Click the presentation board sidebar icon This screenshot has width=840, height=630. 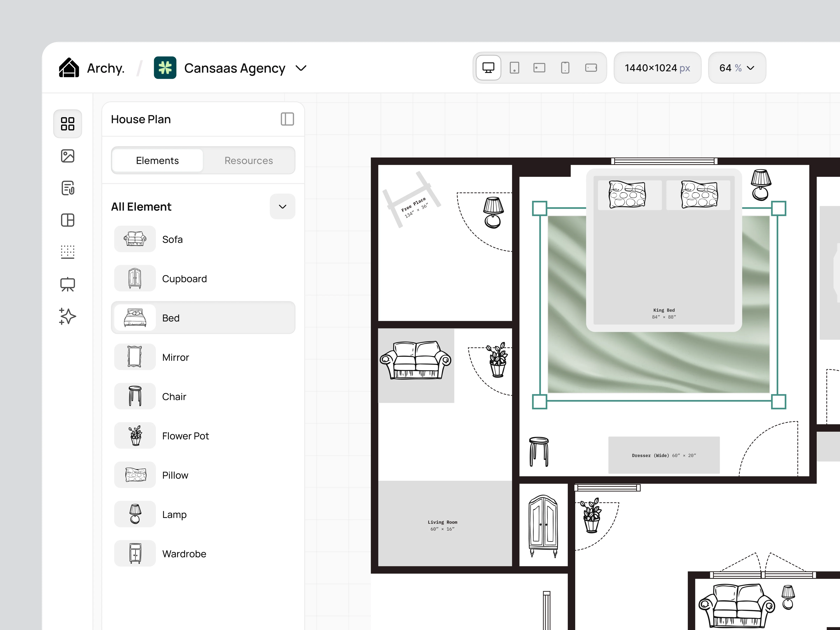68,284
